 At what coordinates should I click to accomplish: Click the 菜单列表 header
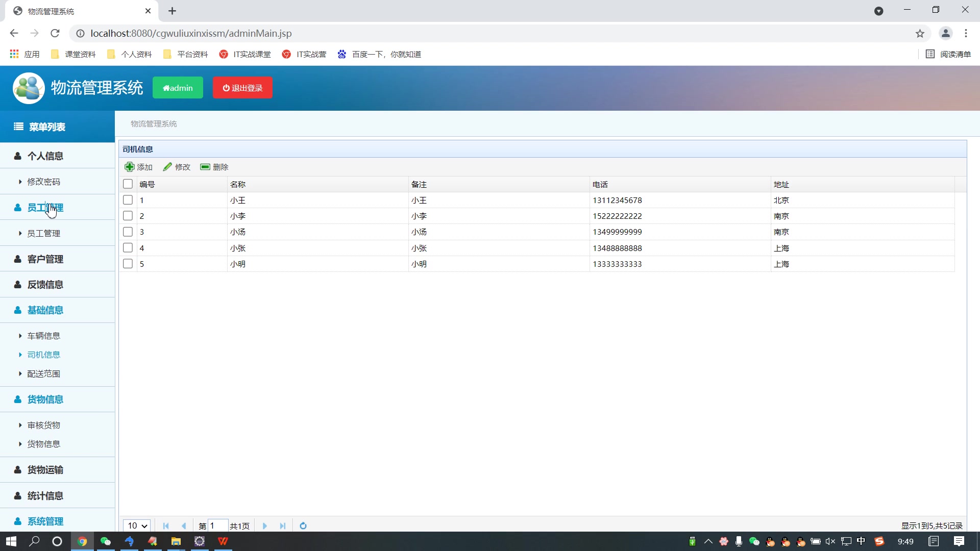point(57,127)
